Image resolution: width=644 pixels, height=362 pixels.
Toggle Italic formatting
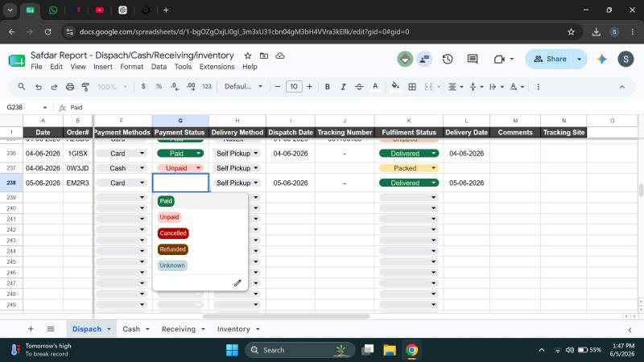point(343,87)
